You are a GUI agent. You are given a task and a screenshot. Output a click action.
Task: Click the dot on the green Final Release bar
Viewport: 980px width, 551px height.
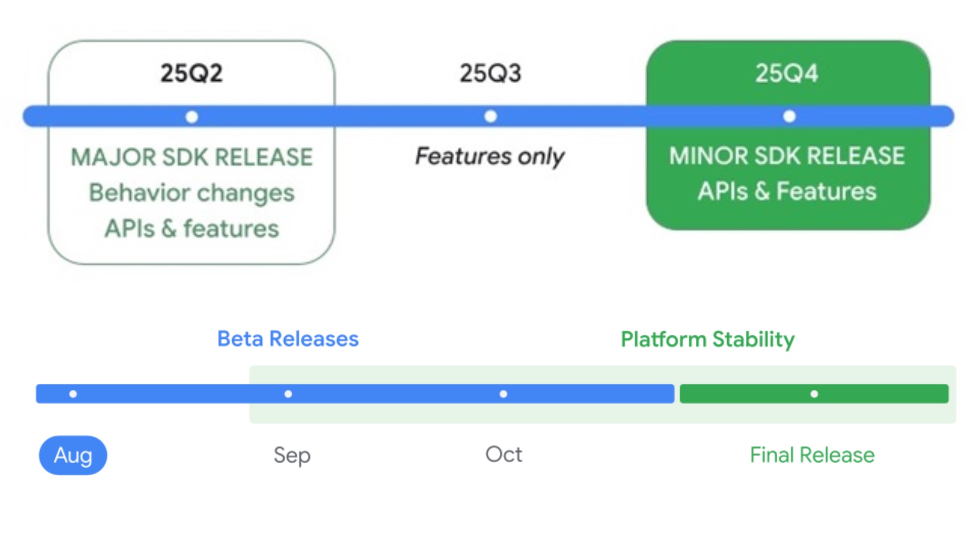click(814, 394)
